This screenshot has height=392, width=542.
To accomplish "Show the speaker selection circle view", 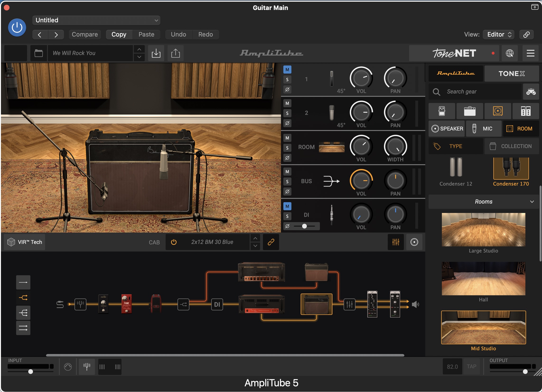I will pyautogui.click(x=414, y=242).
